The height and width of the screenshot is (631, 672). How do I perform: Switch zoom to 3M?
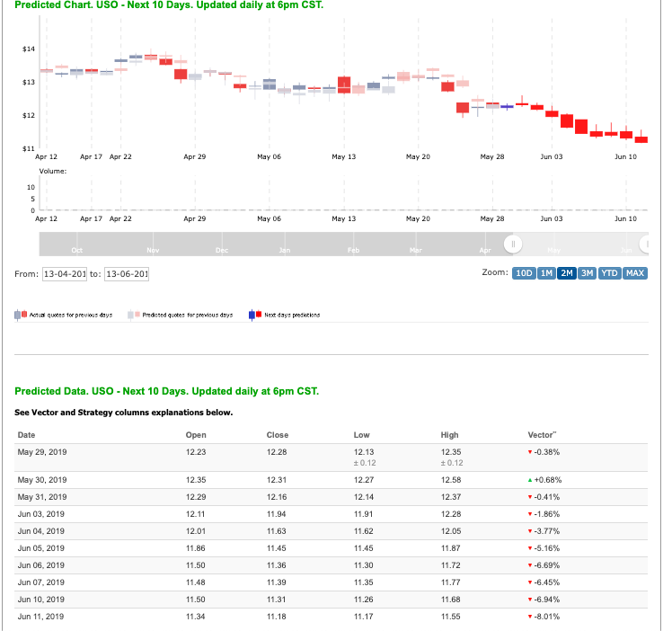[x=587, y=273]
